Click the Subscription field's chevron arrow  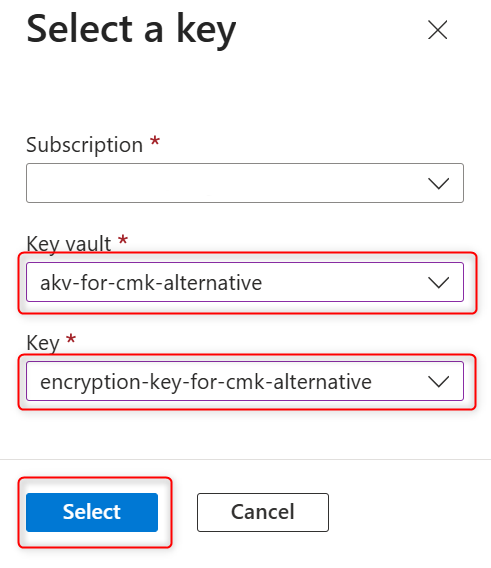(438, 183)
